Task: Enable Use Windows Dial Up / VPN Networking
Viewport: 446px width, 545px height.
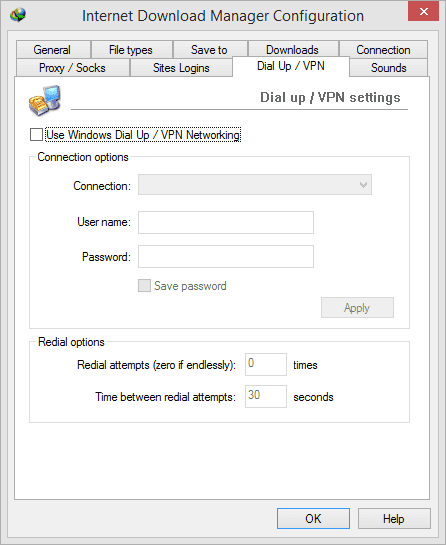Action: coord(37,135)
